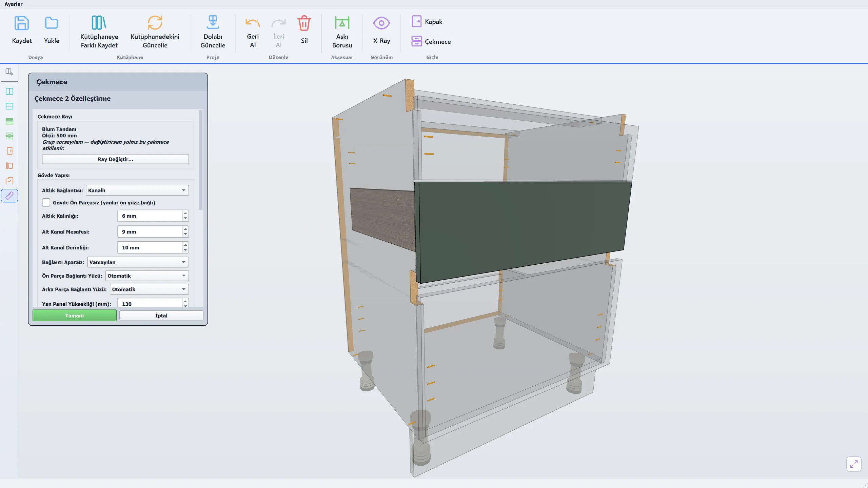Click Dolabı Güncelle download icon
Image resolution: width=868 pixels, height=488 pixels.
point(213,22)
